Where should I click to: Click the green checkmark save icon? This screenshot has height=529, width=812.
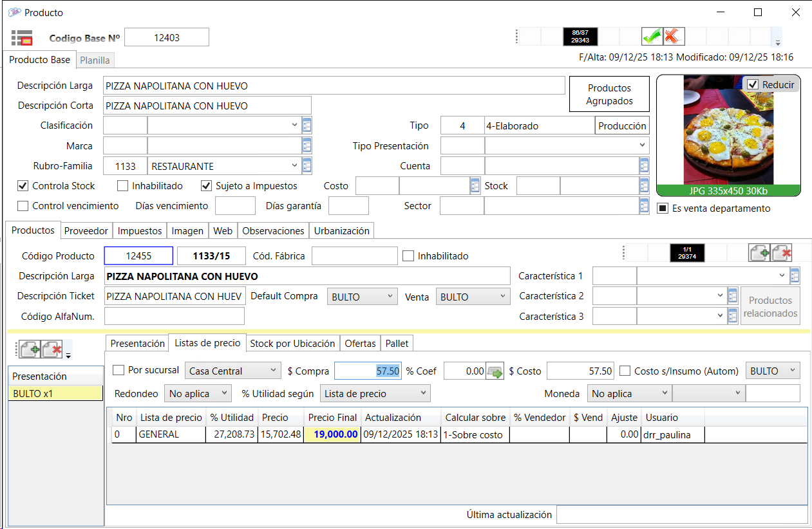652,36
